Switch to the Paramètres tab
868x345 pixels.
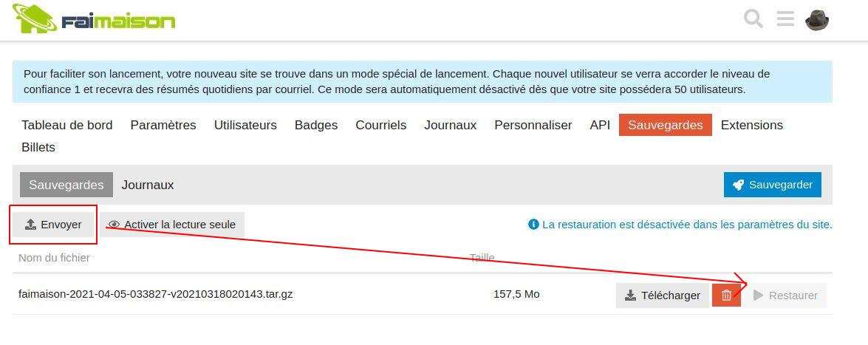click(x=163, y=126)
